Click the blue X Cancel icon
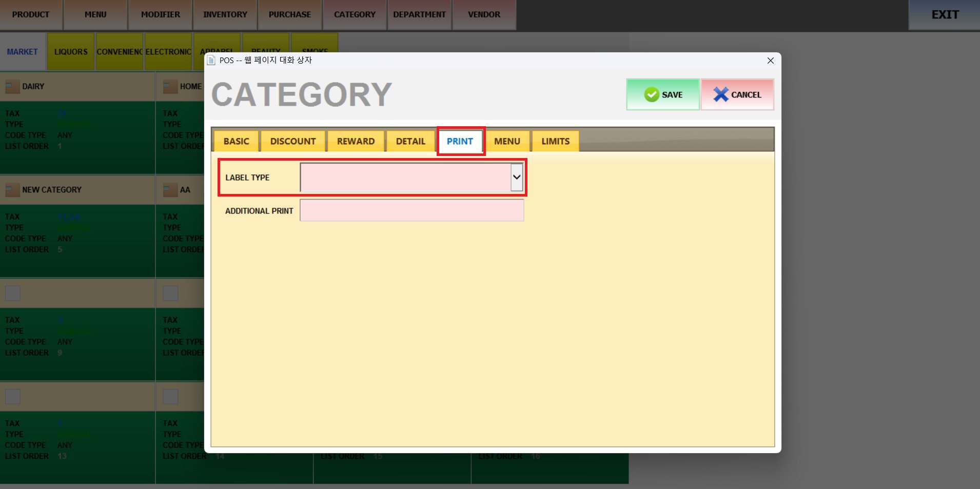The image size is (980, 489). (720, 94)
